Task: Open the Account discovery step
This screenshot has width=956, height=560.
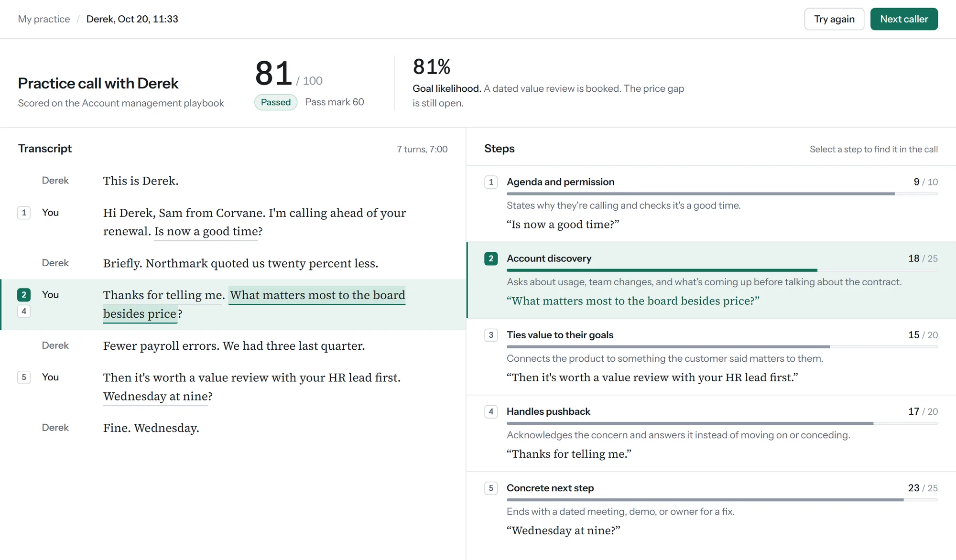Action: tap(711, 280)
